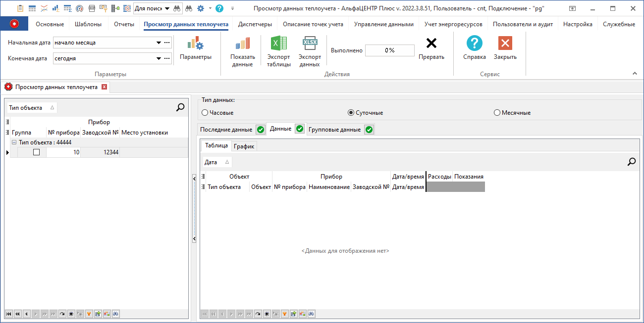Select the Часовые radio button
This screenshot has height=323, width=644.
click(x=204, y=112)
